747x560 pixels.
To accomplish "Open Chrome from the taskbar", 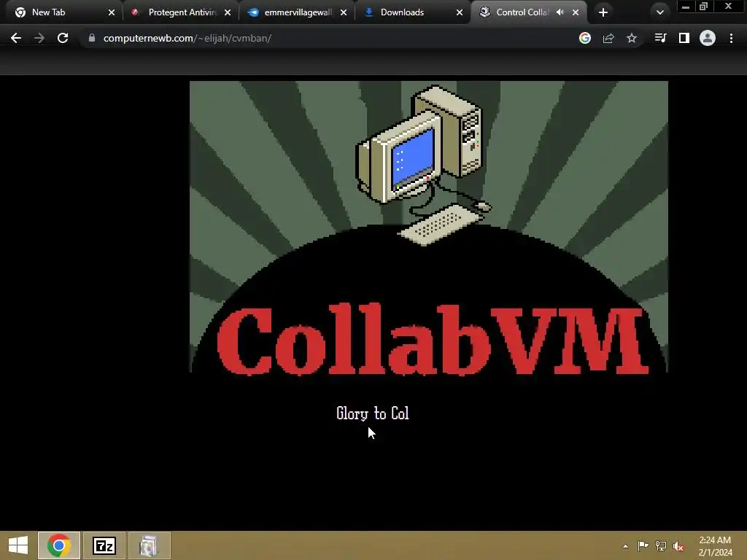I will point(59,545).
